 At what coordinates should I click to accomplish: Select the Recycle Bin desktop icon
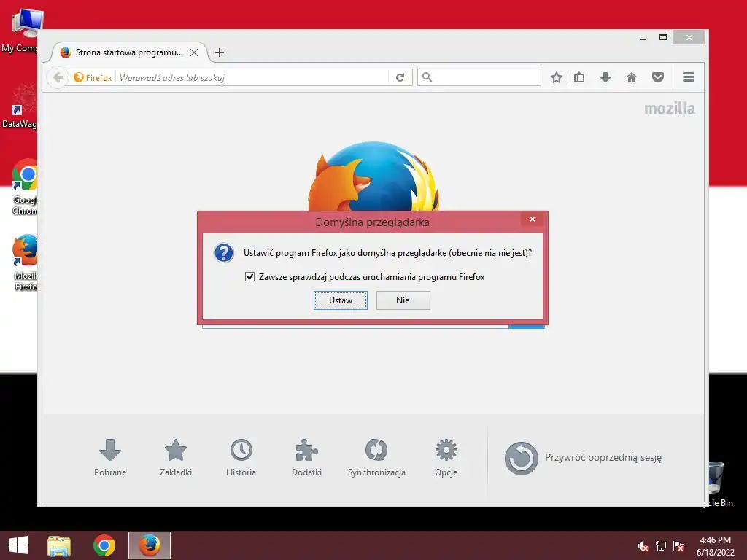pos(719,483)
